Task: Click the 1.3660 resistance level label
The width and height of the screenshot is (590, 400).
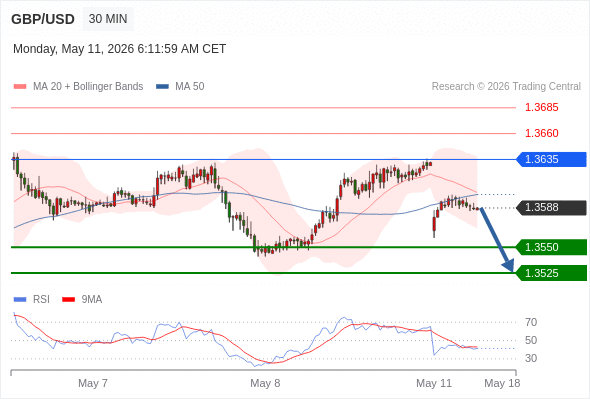Action: click(541, 133)
